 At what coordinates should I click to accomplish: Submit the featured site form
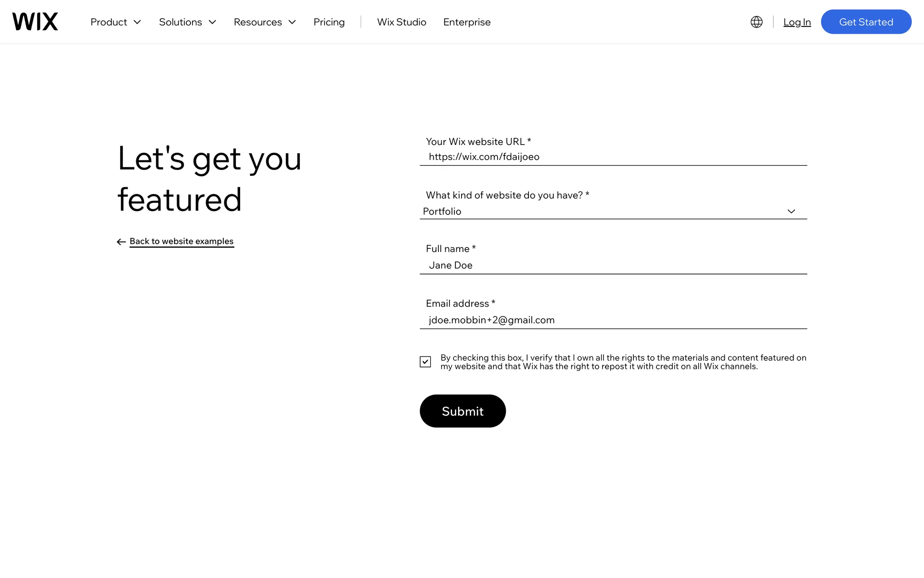[x=462, y=411]
